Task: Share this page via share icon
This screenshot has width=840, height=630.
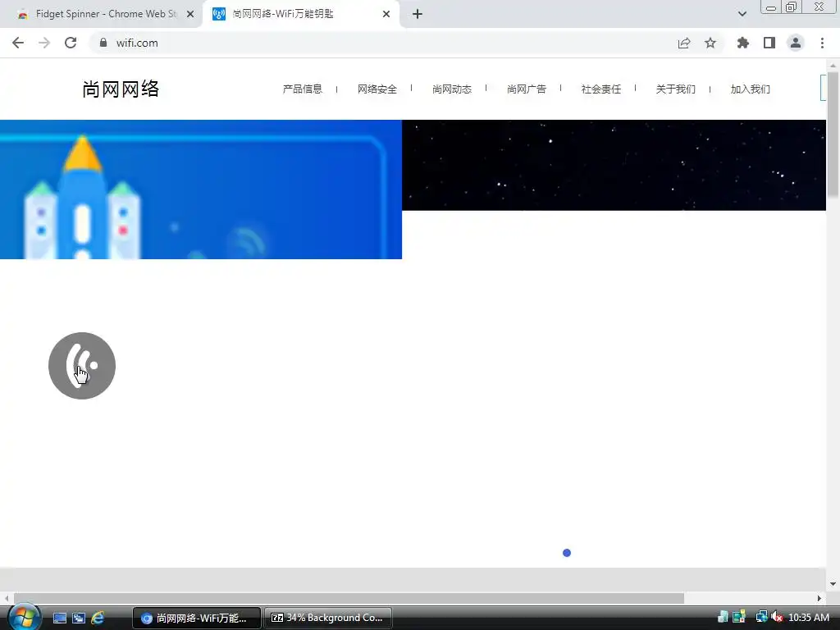Action: [x=683, y=43]
